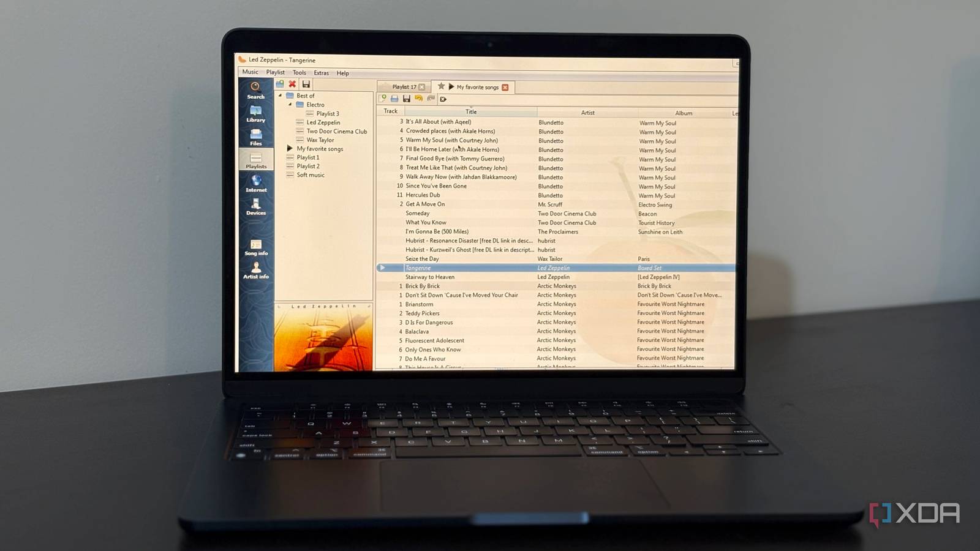Open the Playlist menu

tap(275, 72)
